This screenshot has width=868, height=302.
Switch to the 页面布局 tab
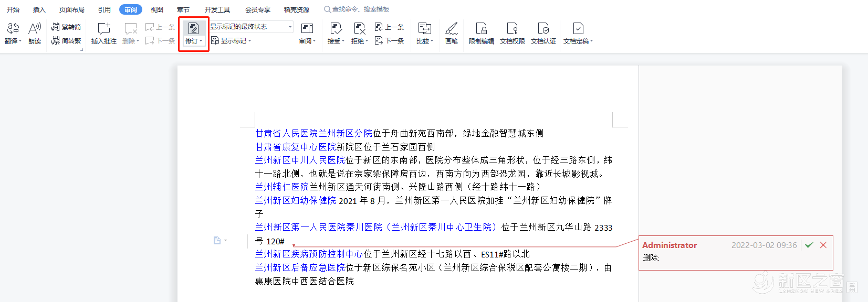72,9
